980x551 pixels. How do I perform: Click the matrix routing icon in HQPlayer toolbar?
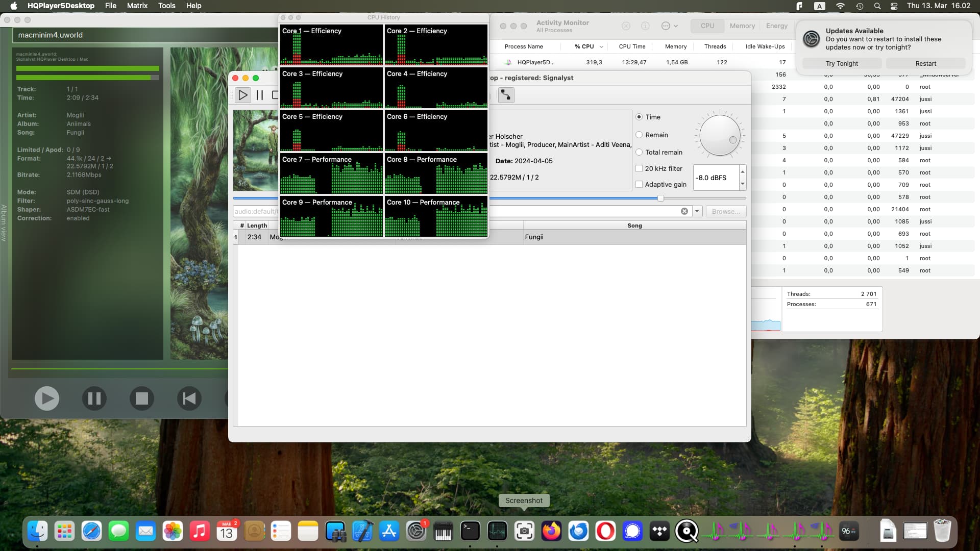tap(506, 95)
